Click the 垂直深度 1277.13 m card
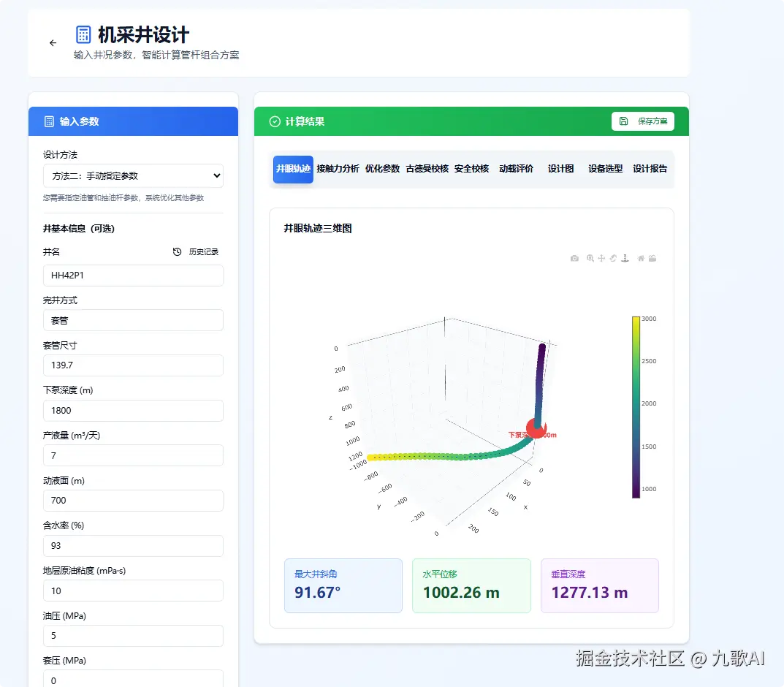This screenshot has width=784, height=687. click(x=599, y=585)
